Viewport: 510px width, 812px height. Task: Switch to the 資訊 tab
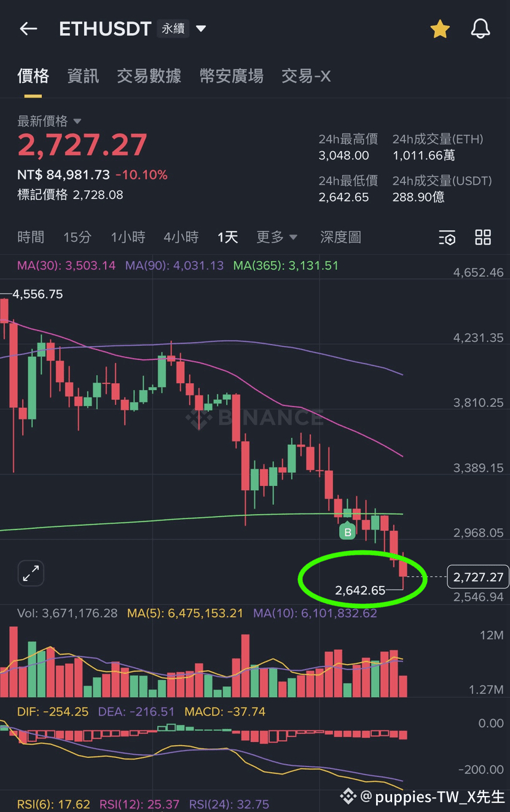[83, 76]
